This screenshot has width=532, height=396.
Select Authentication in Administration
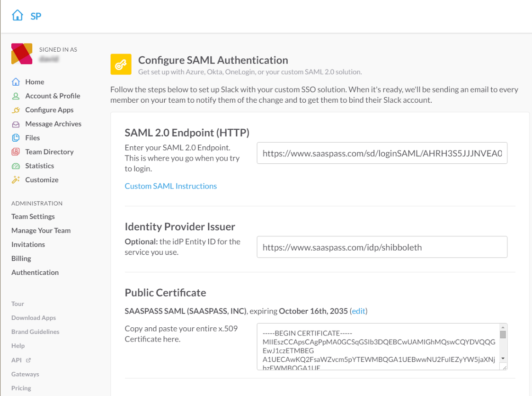coord(35,272)
